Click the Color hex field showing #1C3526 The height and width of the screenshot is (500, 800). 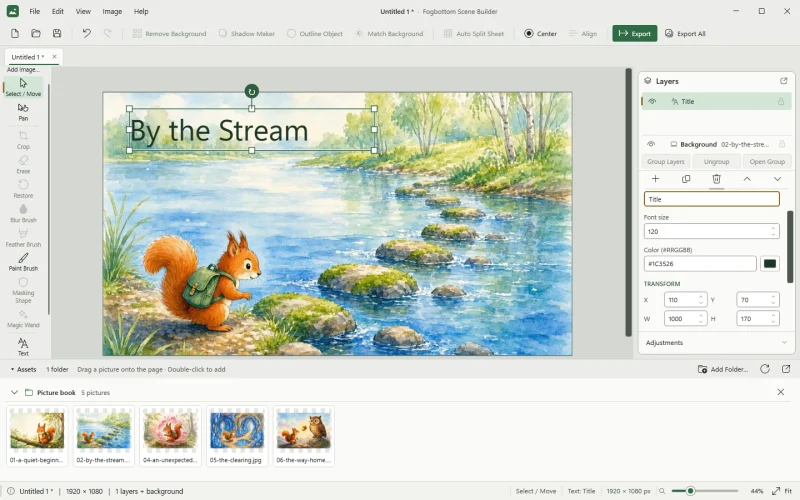700,264
